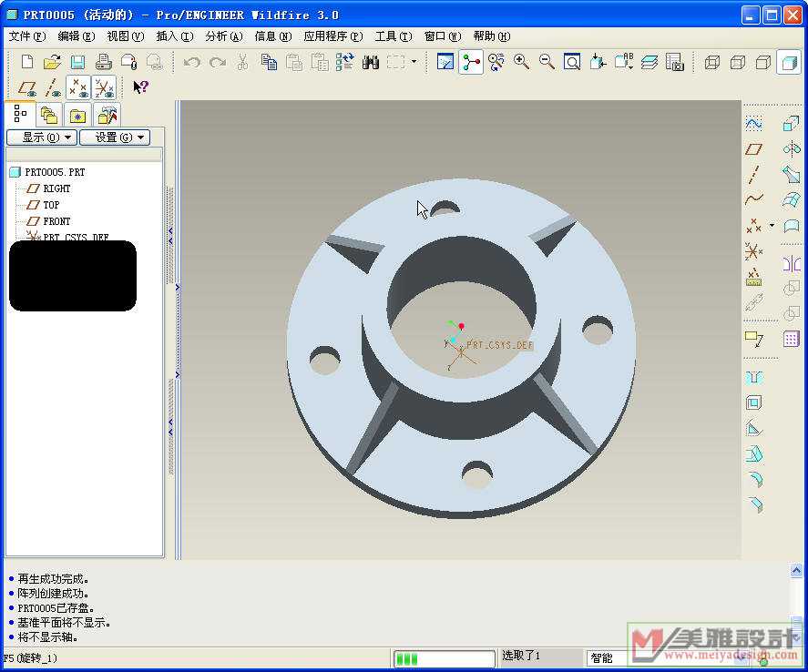Click the Rib tool icon
The image size is (808, 672).
(x=754, y=429)
